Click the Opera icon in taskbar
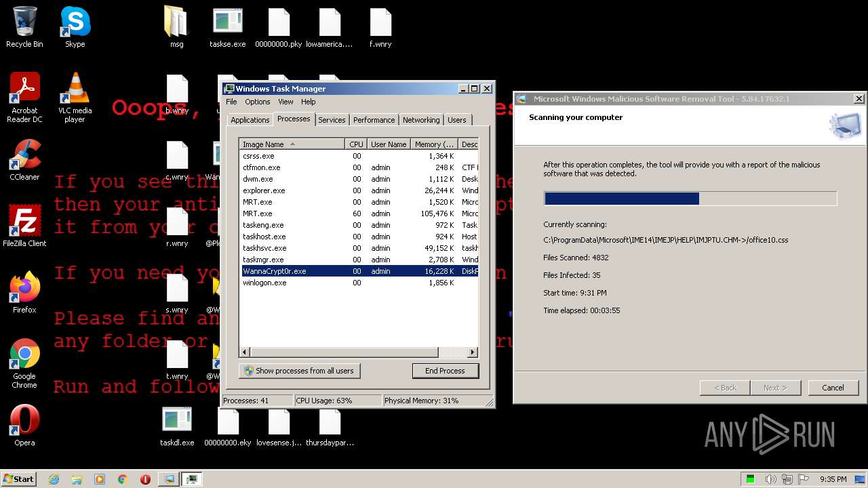 click(145, 479)
